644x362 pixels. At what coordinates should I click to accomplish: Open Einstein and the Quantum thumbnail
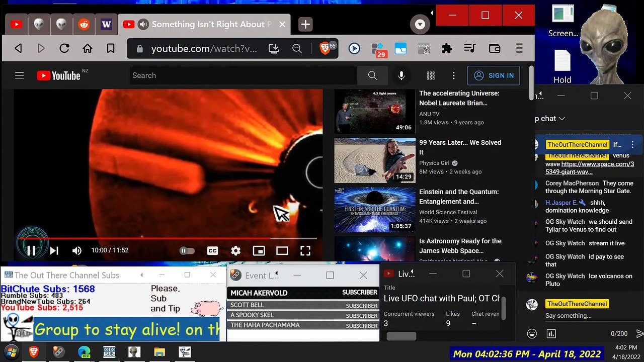(x=375, y=210)
